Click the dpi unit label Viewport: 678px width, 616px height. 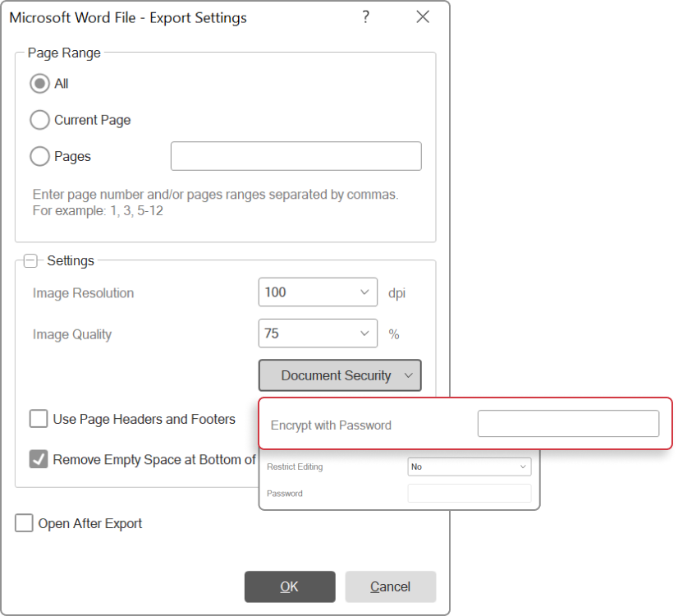tap(397, 293)
